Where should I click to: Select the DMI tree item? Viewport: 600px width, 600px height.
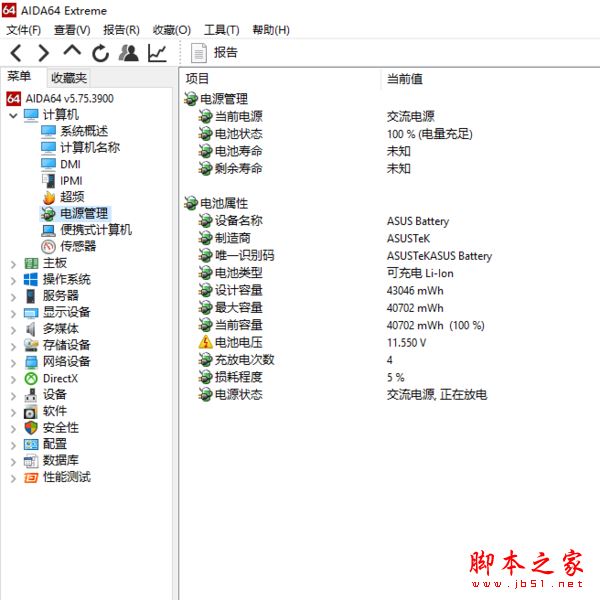(x=70, y=164)
